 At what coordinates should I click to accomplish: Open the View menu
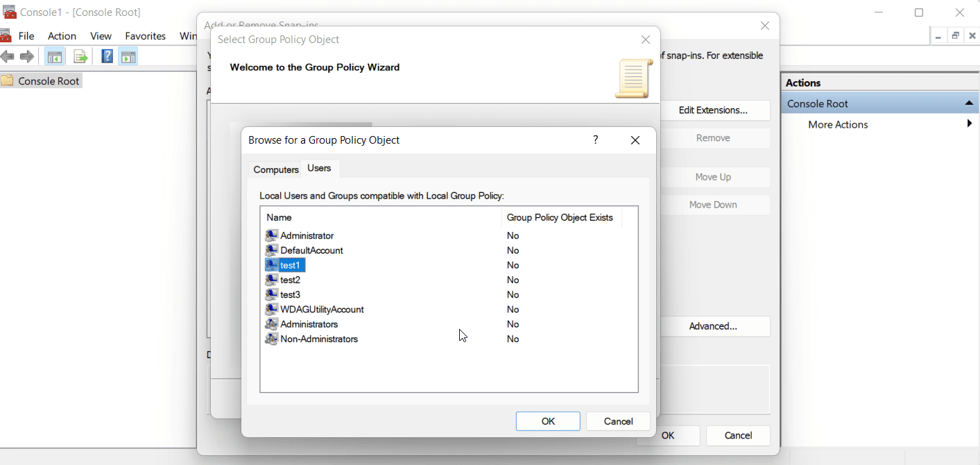coord(101,36)
